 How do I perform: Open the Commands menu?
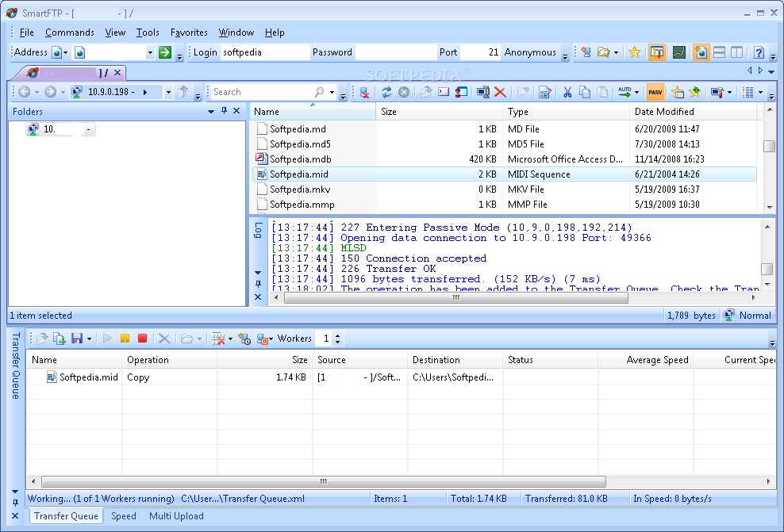[69, 33]
